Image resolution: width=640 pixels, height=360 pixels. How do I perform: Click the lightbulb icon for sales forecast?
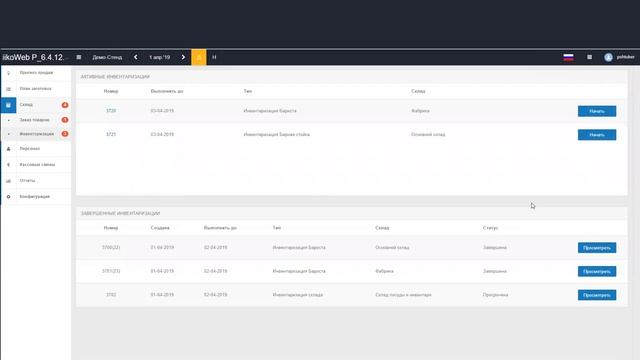coord(8,73)
